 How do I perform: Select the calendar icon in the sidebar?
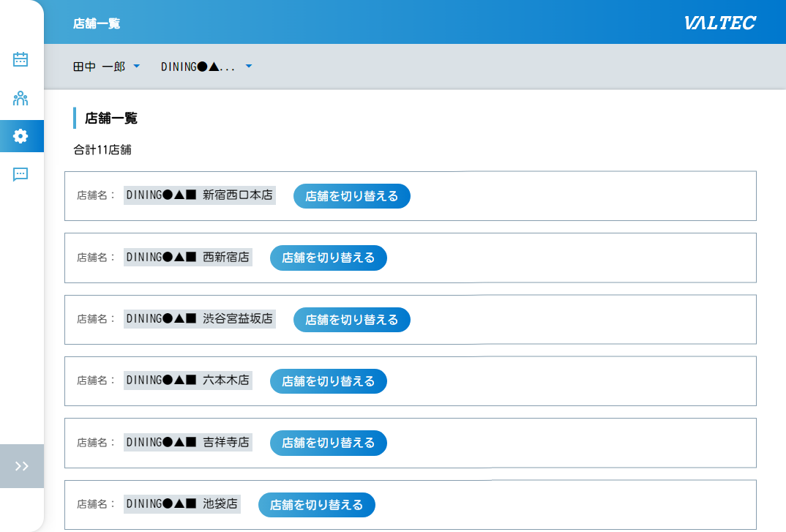[21, 60]
